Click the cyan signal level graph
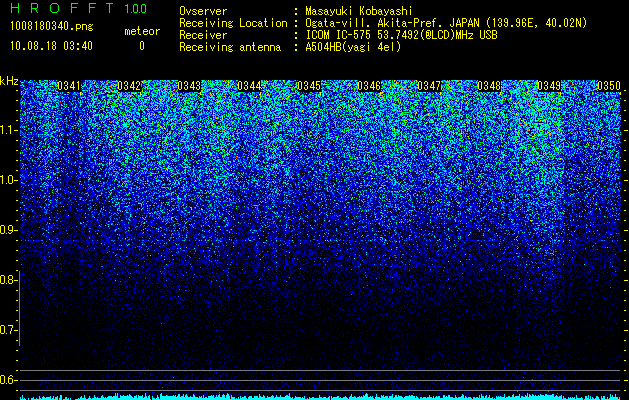 point(320,397)
